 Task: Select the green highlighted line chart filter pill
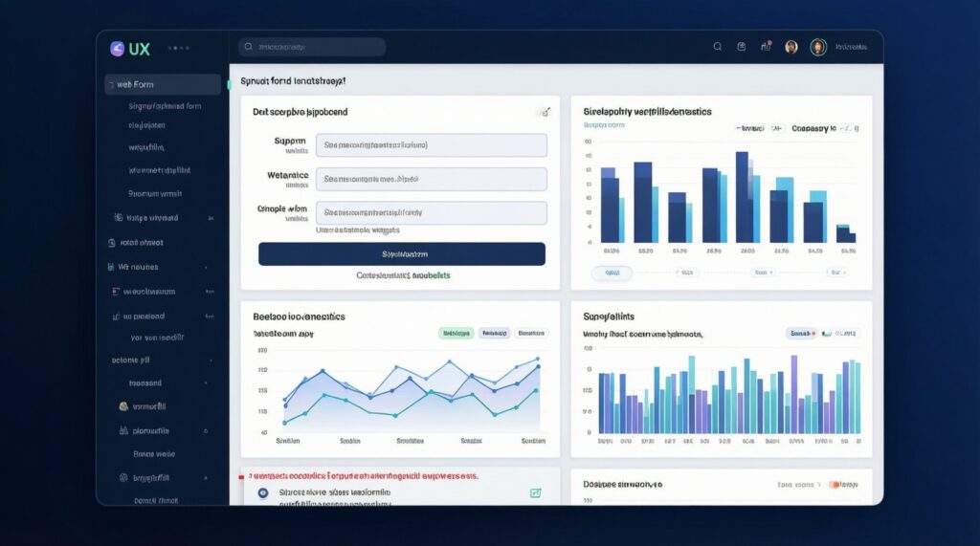457,333
